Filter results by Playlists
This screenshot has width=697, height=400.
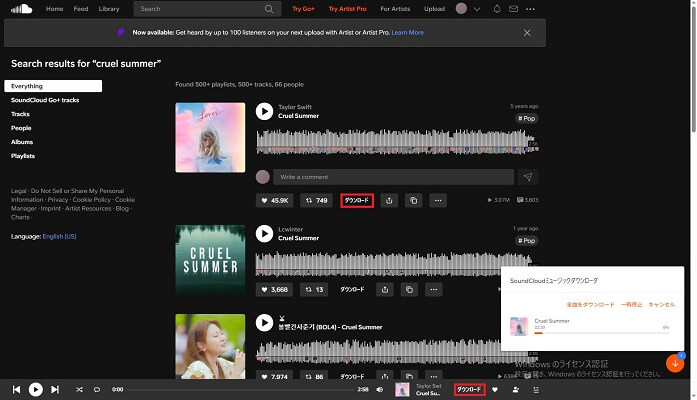click(23, 156)
